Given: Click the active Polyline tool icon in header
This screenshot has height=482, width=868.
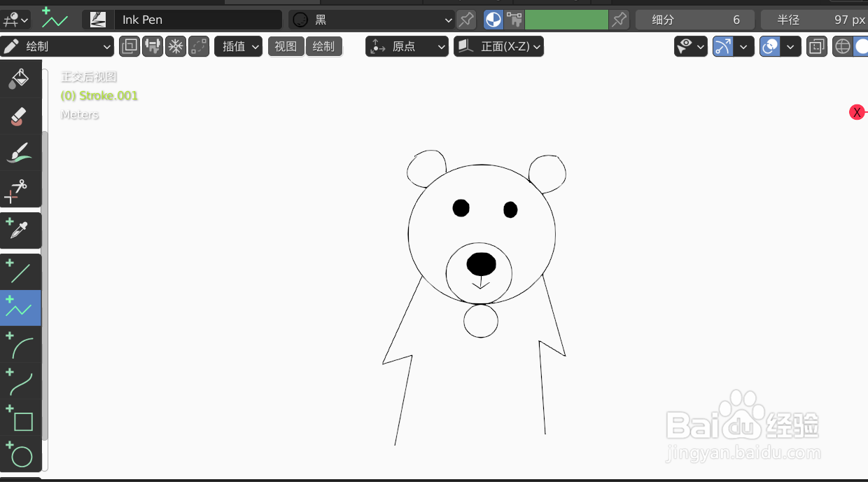Looking at the screenshot, I should tap(54, 19).
